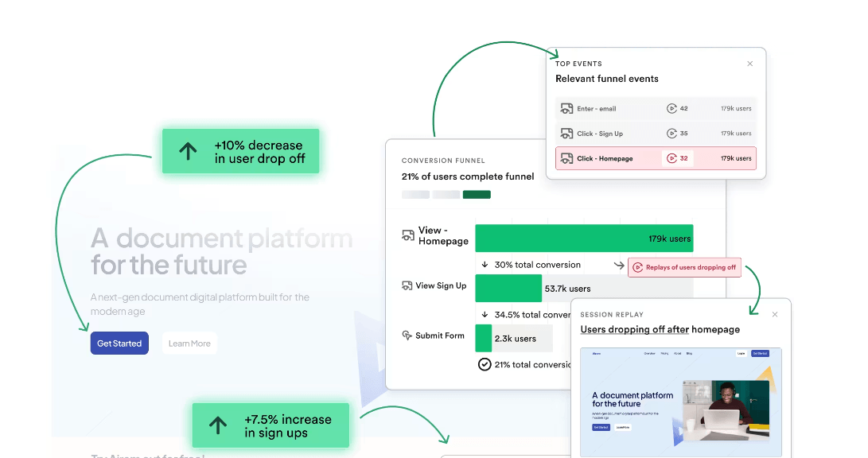Click the 179k users count in Enter - email row
The height and width of the screenshot is (458, 868).
736,108
